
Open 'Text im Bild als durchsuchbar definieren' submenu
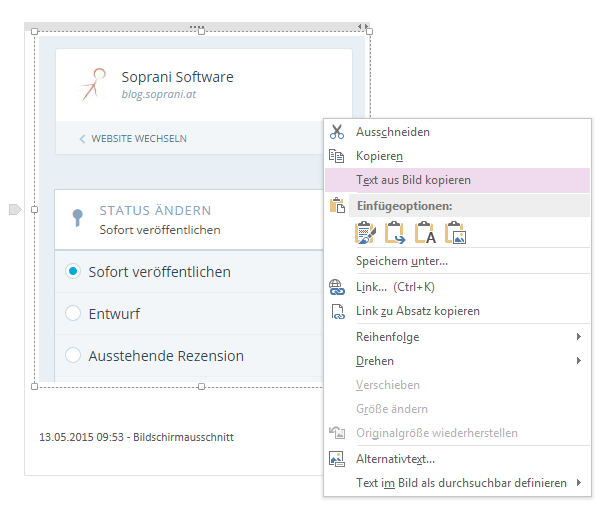click(x=579, y=483)
